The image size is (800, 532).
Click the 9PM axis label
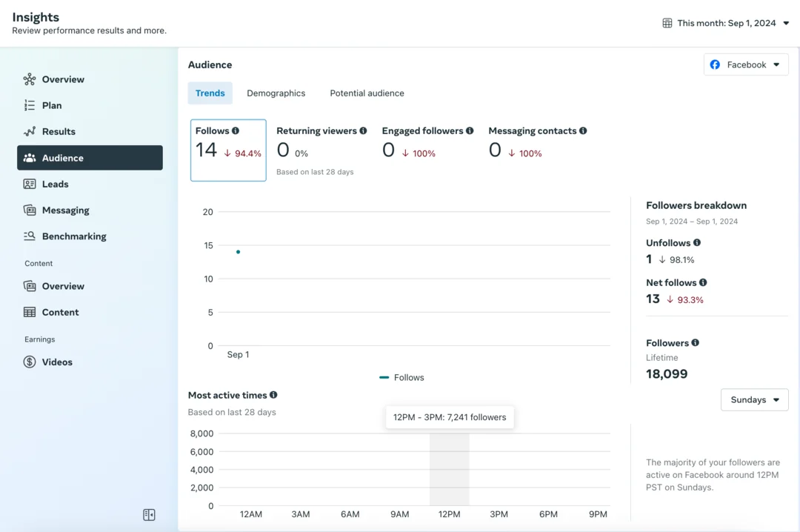pyautogui.click(x=598, y=514)
